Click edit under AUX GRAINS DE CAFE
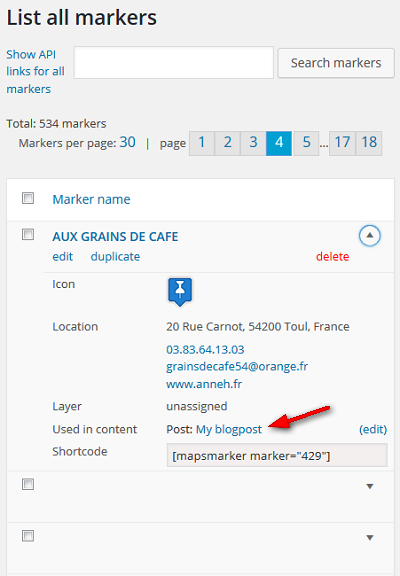This screenshot has width=400, height=576. click(x=63, y=256)
